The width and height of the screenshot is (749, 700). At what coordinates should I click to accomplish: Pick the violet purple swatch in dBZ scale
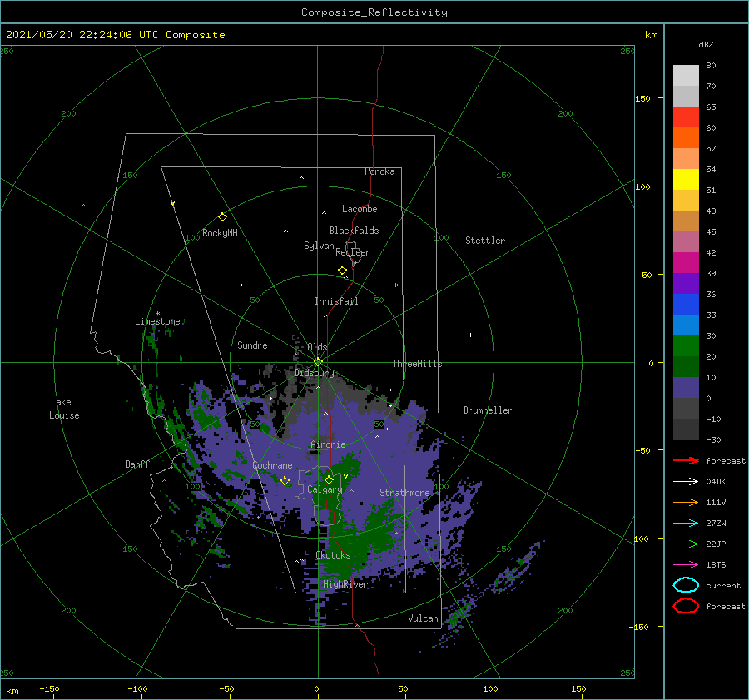(x=686, y=283)
